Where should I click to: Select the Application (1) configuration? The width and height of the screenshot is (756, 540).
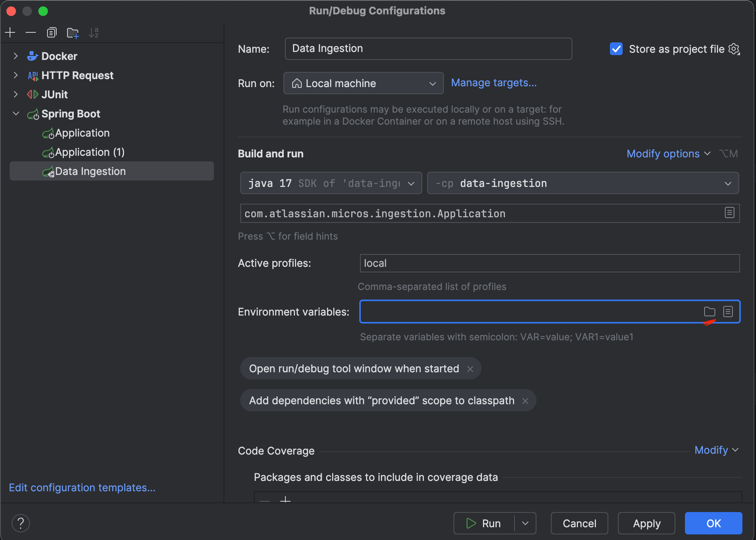pyautogui.click(x=90, y=152)
